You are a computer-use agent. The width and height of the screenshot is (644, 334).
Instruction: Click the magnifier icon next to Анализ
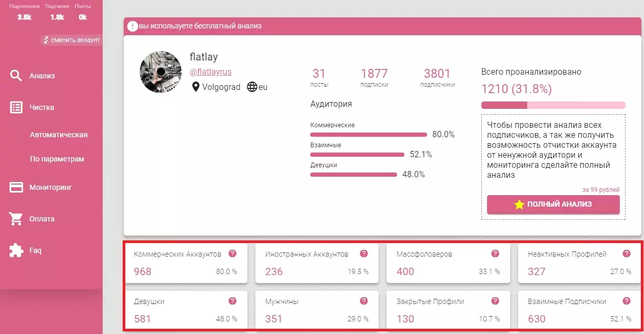coord(16,76)
